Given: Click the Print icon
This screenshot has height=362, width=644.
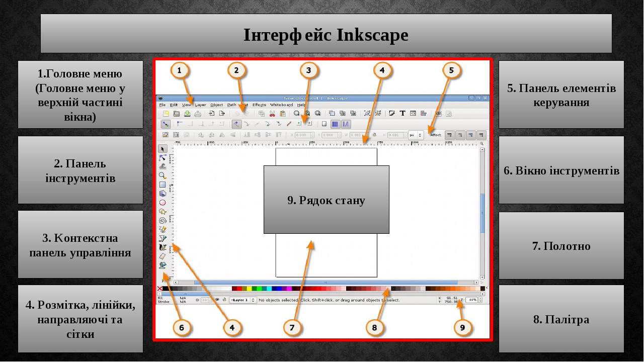Looking at the screenshot, I should (198, 114).
